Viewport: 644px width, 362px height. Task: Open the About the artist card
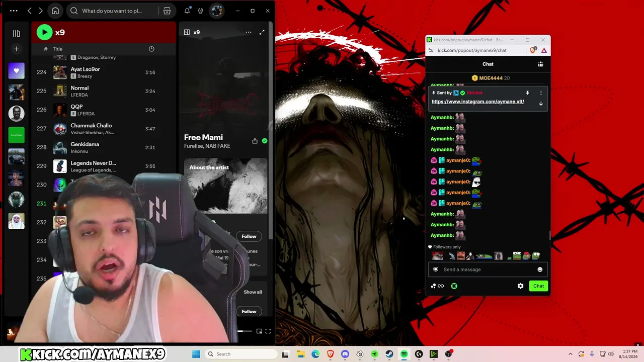click(226, 186)
